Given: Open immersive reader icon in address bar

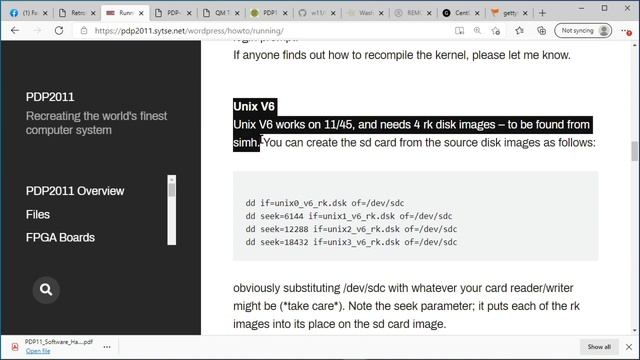Looking at the screenshot, I should tap(459, 31).
